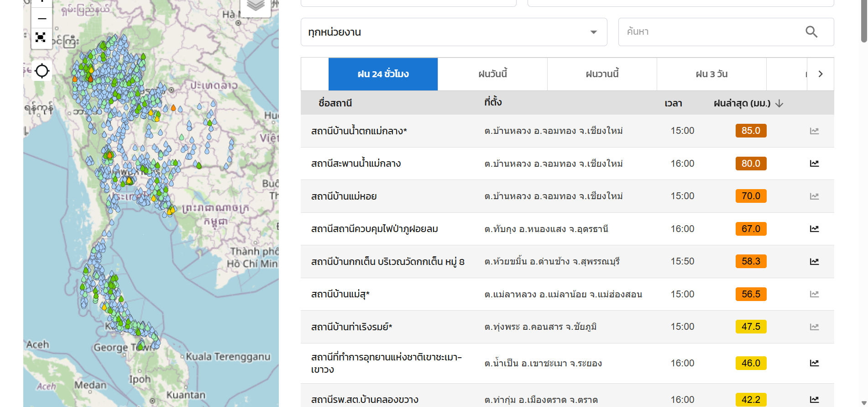Expand the ทุกหน่วยงาน agency dropdown
This screenshot has height=407, width=868.
[x=593, y=32]
